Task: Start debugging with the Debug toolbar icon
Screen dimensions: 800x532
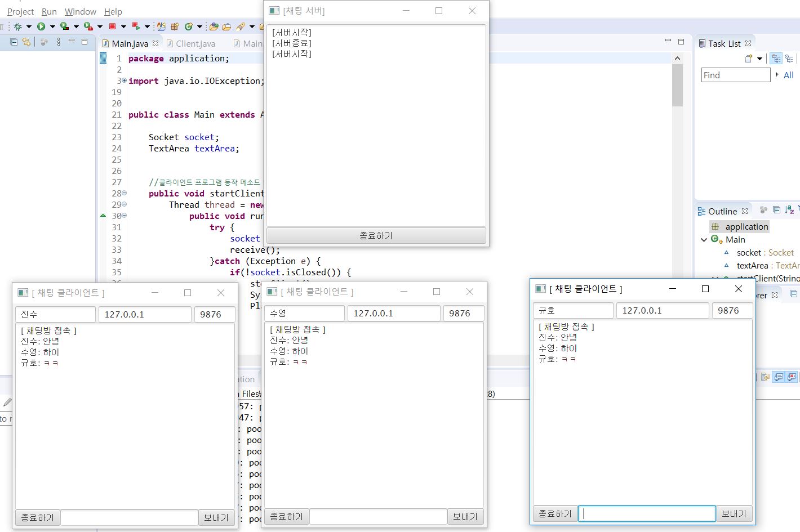Action: (16, 26)
